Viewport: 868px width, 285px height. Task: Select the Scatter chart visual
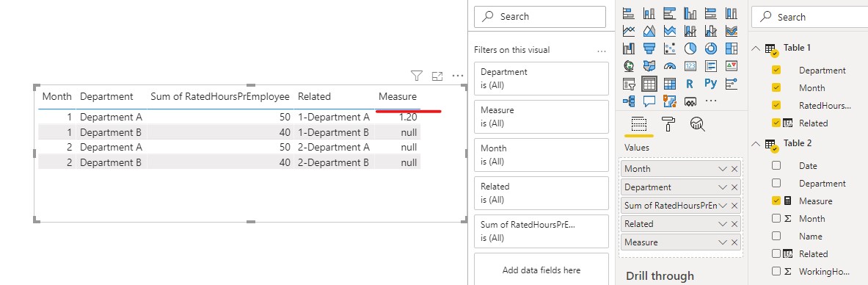click(x=670, y=48)
